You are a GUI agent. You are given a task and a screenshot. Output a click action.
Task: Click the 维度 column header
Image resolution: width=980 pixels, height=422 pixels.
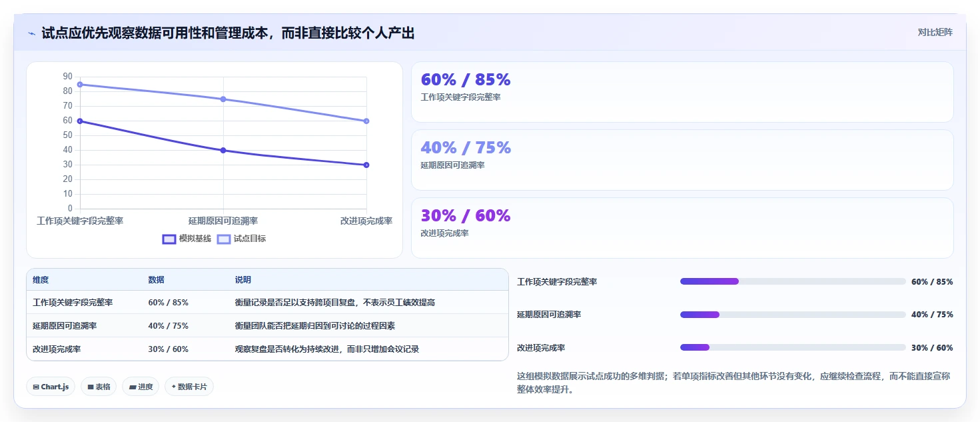(41, 280)
